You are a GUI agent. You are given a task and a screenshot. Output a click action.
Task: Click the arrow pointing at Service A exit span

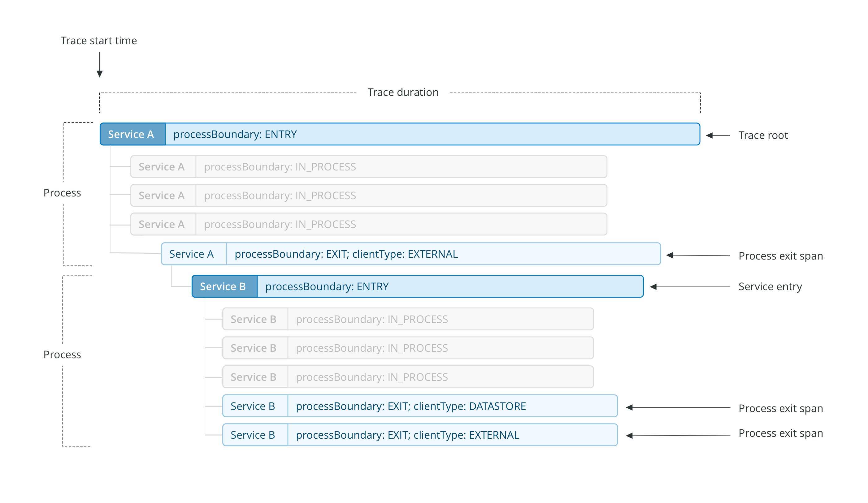(697, 256)
